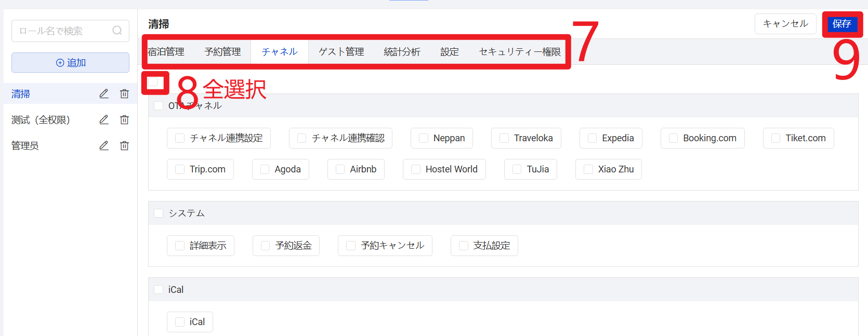Check the Airbnb channel option
Image resolution: width=868 pixels, height=336 pixels.
click(x=340, y=169)
